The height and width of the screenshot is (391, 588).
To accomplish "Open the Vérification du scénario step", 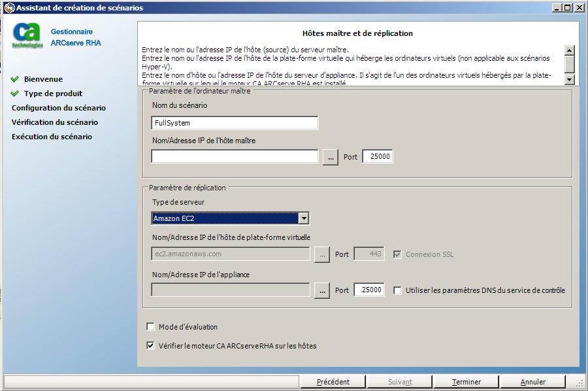I will tap(55, 122).
